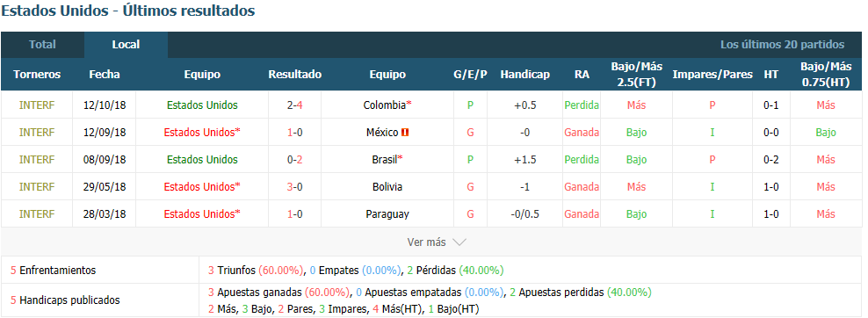The height and width of the screenshot is (318, 868).
Task: Switch to the Total tab
Action: pyautogui.click(x=43, y=45)
